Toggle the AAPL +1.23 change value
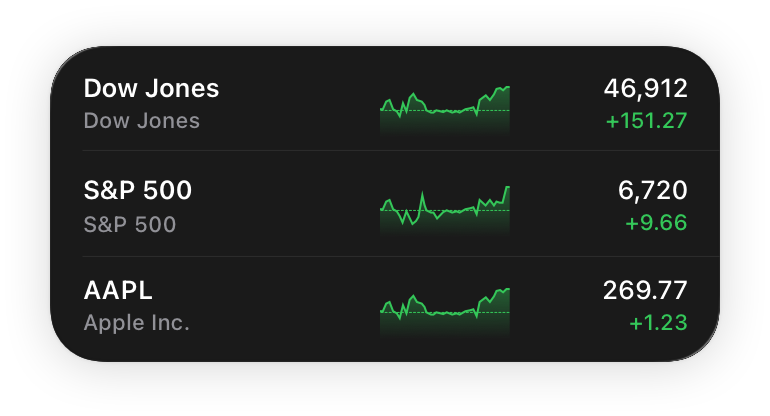This screenshot has height=416, width=770. click(x=658, y=323)
